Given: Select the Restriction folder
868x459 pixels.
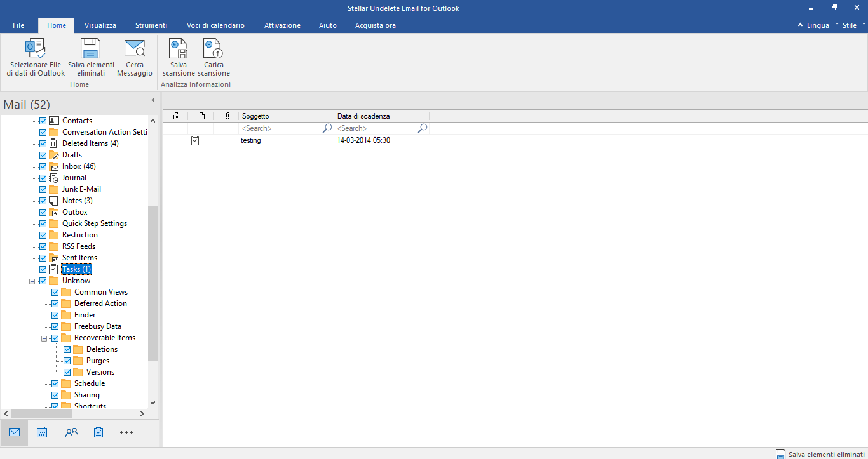Looking at the screenshot, I should [x=80, y=235].
